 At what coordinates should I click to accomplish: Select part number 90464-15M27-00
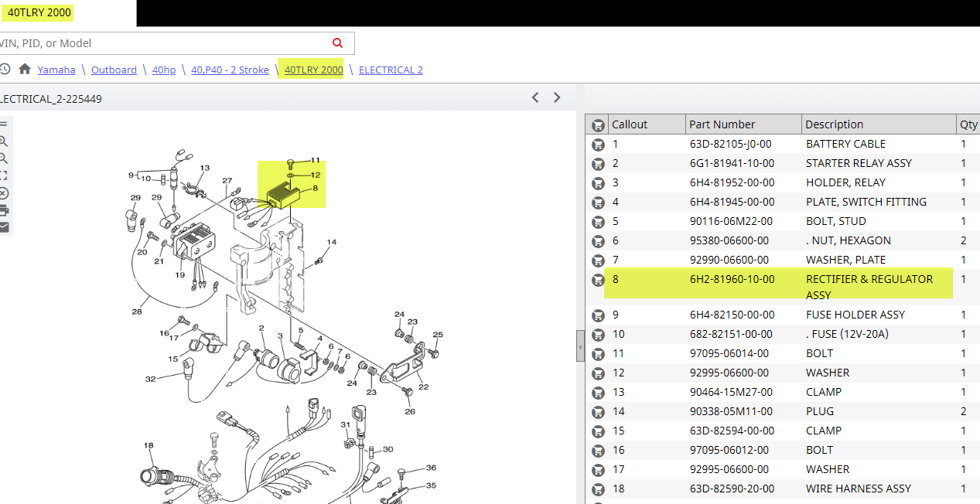pos(732,392)
